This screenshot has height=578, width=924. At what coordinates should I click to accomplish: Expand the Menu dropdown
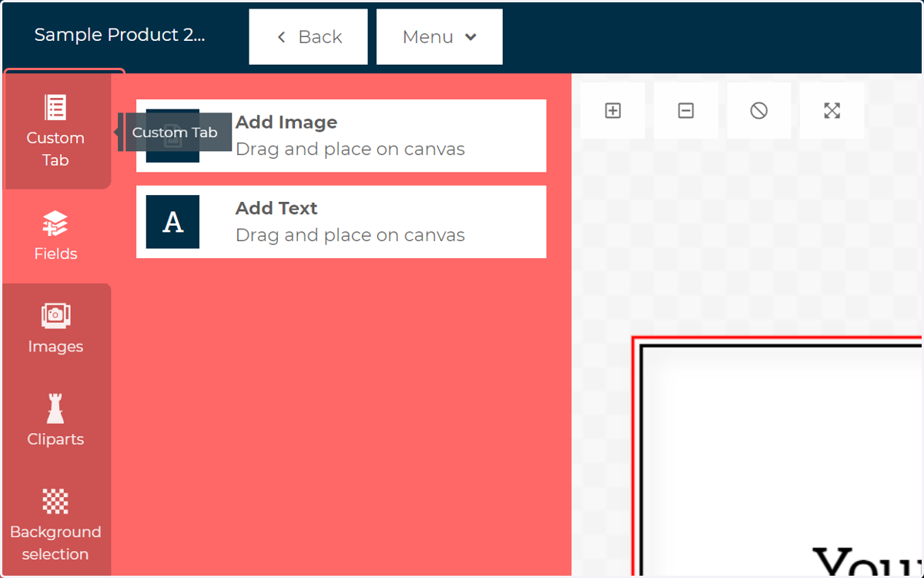440,37
